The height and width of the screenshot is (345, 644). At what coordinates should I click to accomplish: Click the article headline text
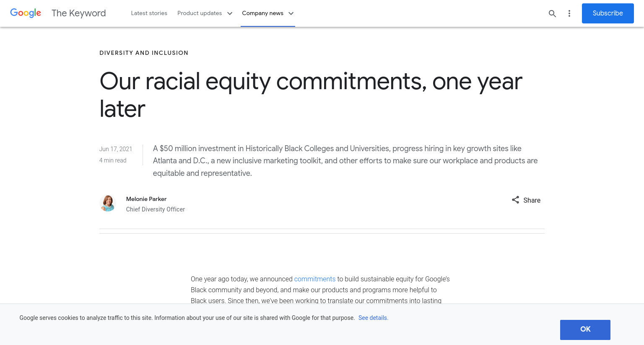coord(311,95)
